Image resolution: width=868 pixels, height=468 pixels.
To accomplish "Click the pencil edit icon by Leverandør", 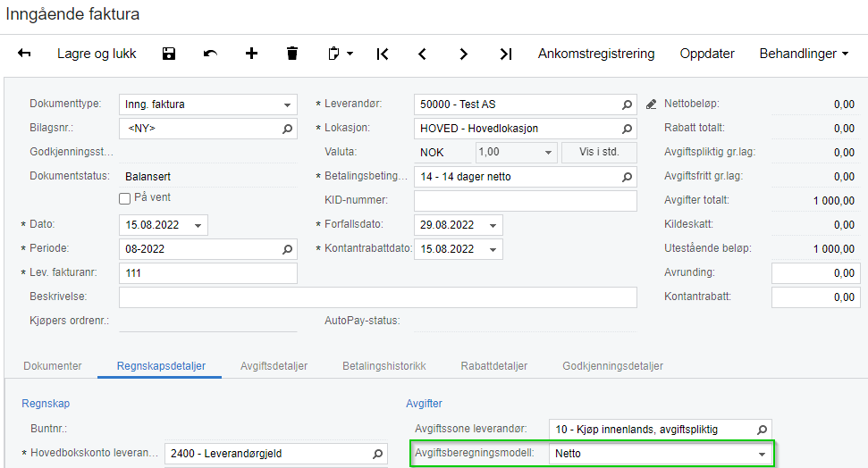I will pos(652,104).
